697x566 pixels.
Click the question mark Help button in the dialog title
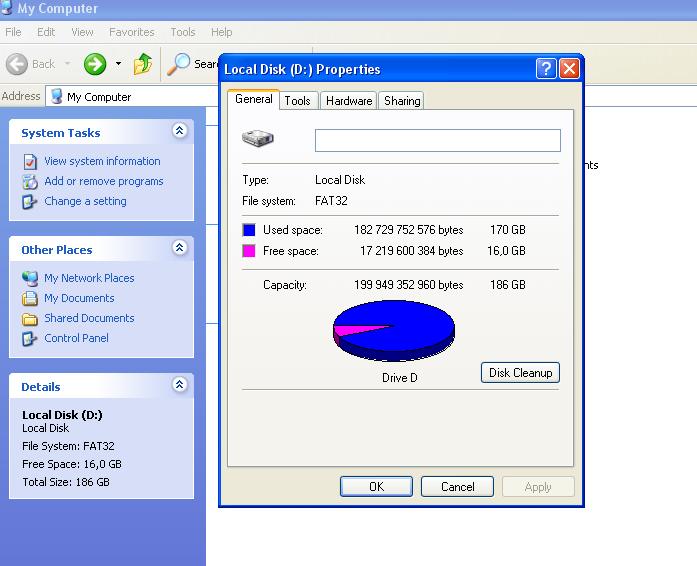click(546, 69)
